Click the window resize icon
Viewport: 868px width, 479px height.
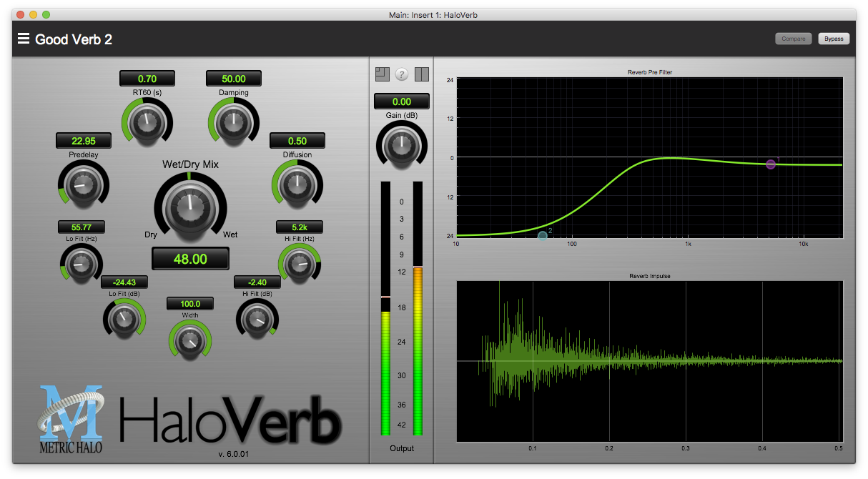point(382,74)
